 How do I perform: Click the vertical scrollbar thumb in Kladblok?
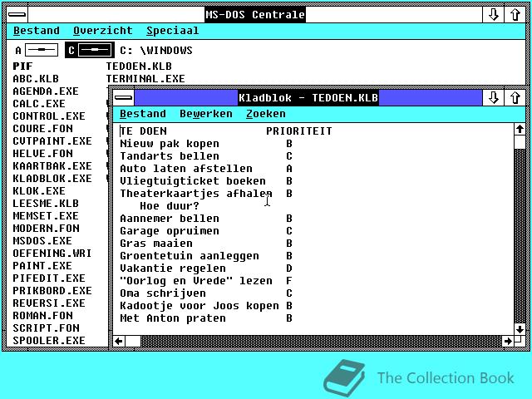coord(520,142)
